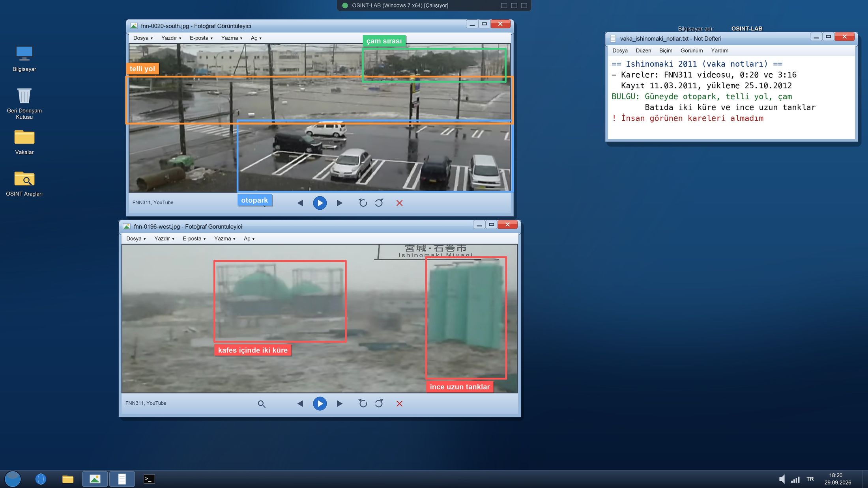Click 'FNN311, YouTube' caption in fnn-0020-south.jpg viewer
This screenshot has width=868, height=488.
(153, 203)
